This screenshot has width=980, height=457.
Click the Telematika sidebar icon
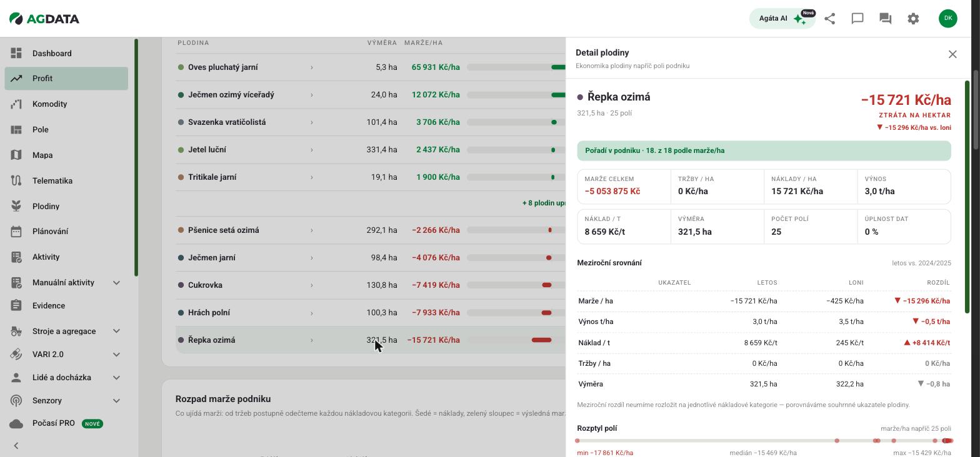(17, 180)
